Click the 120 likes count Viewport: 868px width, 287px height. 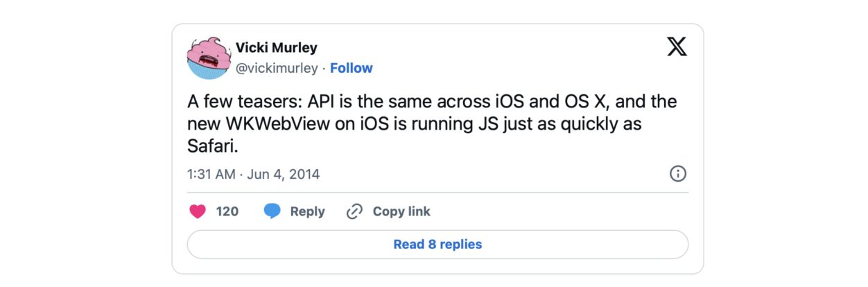[x=227, y=211]
